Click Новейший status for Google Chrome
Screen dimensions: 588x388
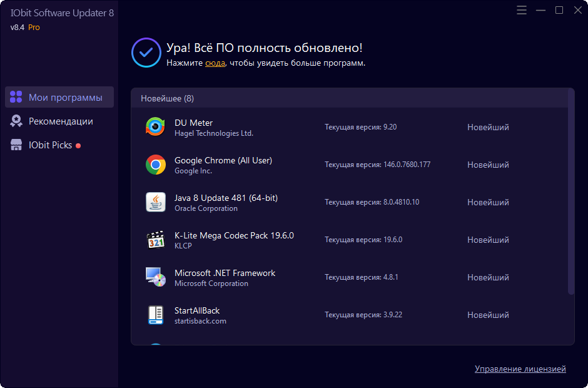tap(488, 165)
